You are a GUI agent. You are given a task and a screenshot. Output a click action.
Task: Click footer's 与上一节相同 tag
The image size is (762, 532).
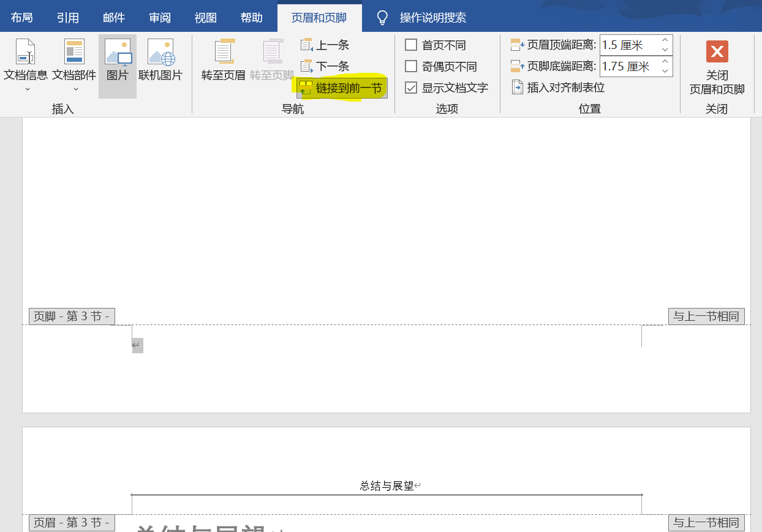tap(706, 317)
